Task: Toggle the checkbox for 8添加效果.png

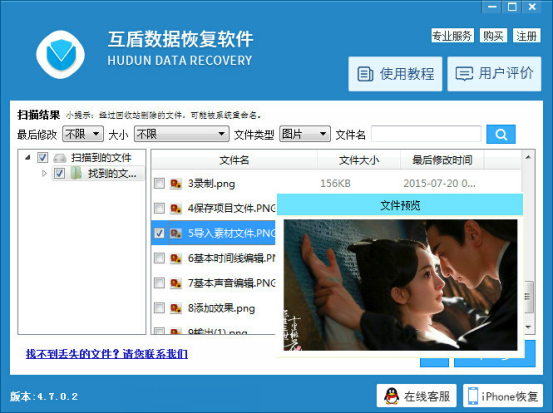Action: pos(159,308)
